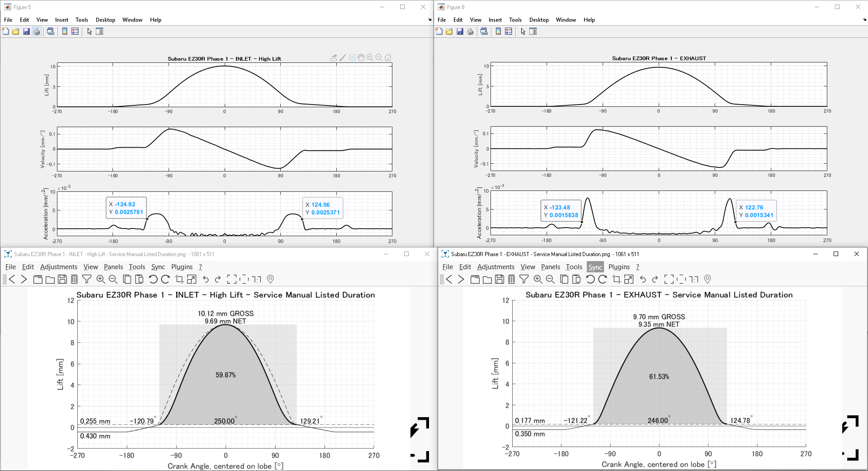The image size is (868, 471).
Task: Click GPS location pin in EXHAUST viewer
Action: [708, 279]
